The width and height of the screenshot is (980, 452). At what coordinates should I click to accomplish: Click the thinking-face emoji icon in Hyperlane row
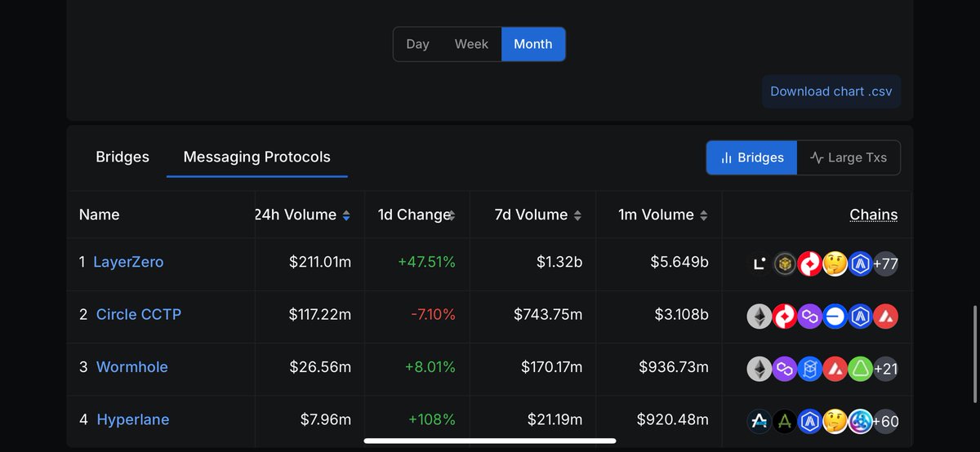[x=835, y=421]
